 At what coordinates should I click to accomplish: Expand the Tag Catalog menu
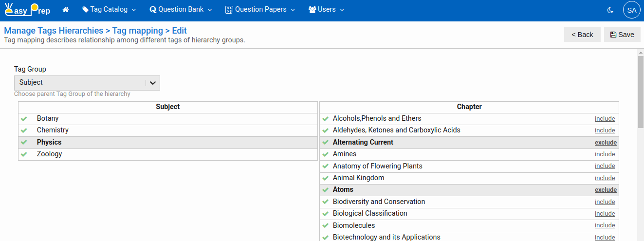109,10
